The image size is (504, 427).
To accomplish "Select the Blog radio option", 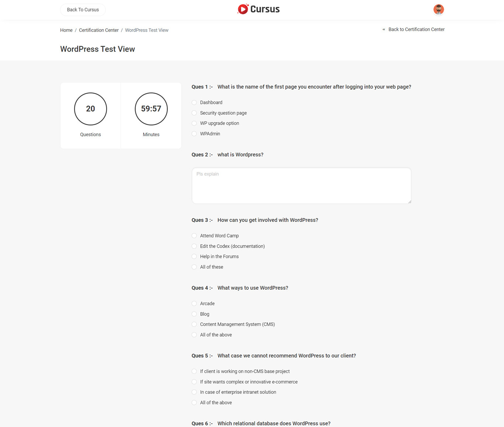I will point(194,314).
